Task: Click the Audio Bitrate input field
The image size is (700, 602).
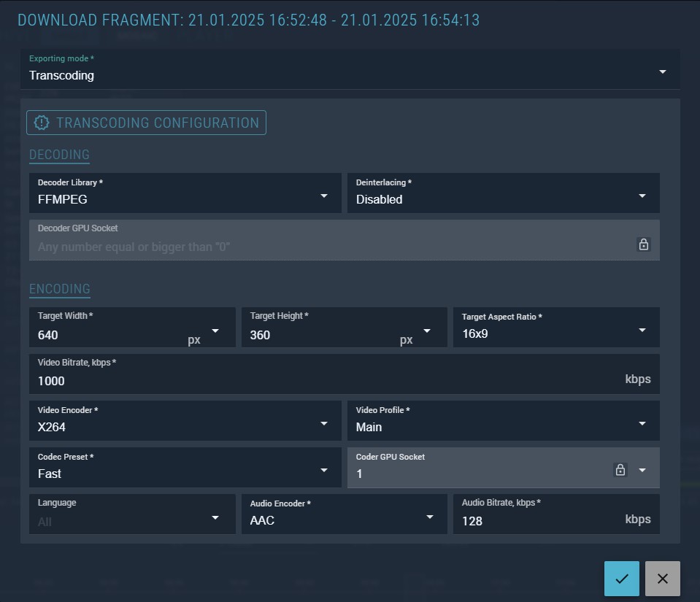Action: pos(536,520)
